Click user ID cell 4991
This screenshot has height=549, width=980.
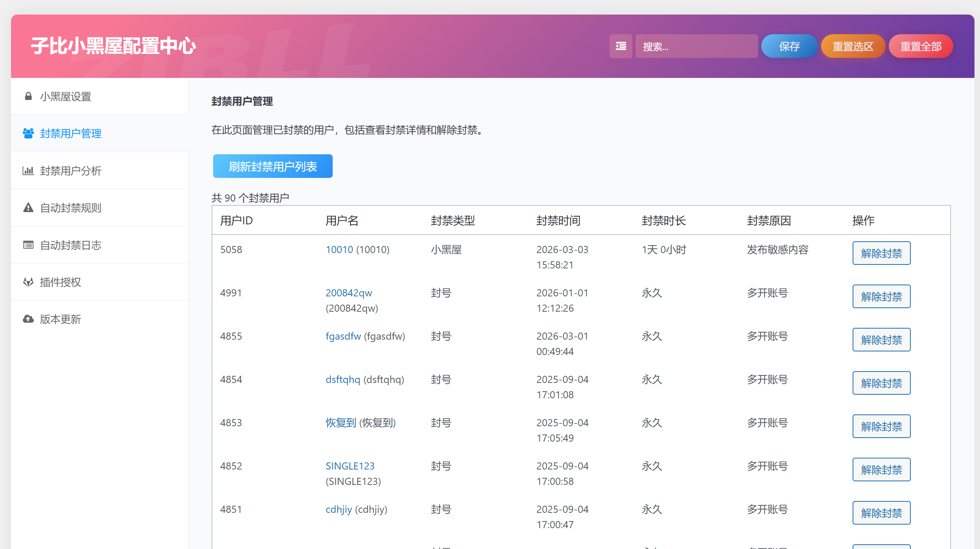point(231,293)
